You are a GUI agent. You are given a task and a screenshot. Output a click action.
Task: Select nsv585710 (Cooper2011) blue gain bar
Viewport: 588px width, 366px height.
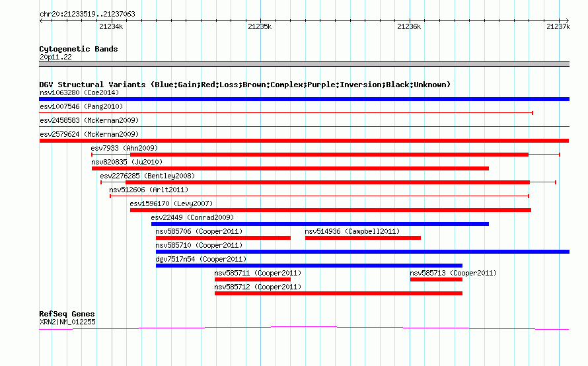pos(363,252)
